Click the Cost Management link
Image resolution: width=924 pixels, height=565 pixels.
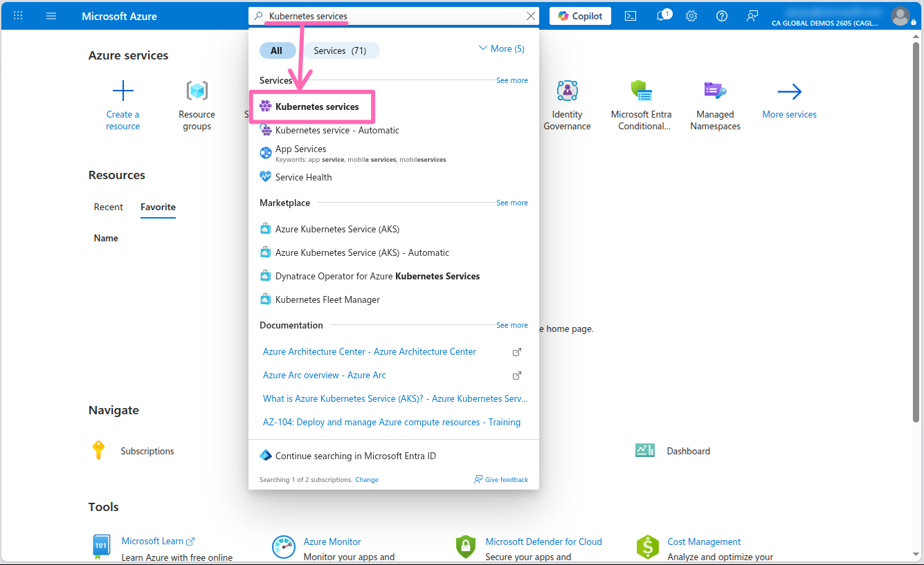[x=704, y=541]
